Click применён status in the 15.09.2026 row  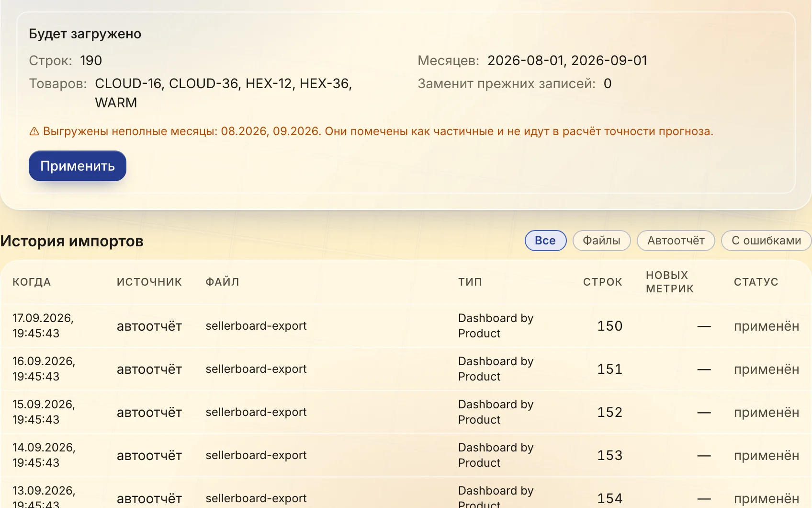coord(767,413)
